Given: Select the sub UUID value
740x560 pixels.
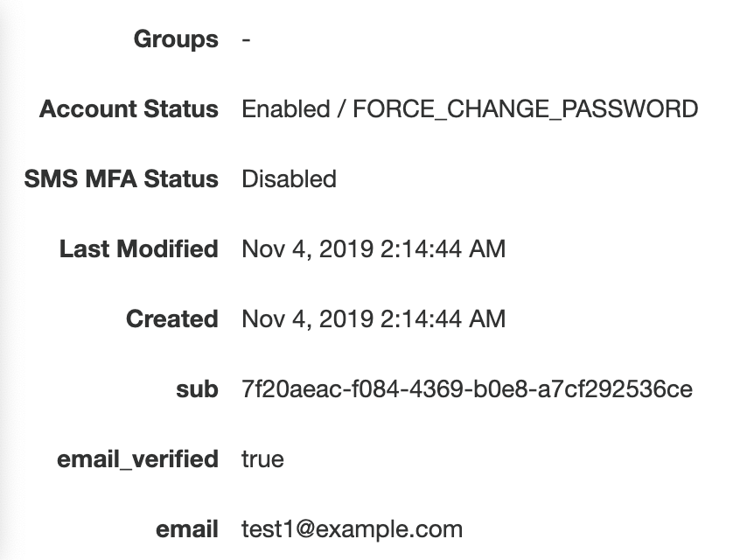Looking at the screenshot, I should pos(467,389).
